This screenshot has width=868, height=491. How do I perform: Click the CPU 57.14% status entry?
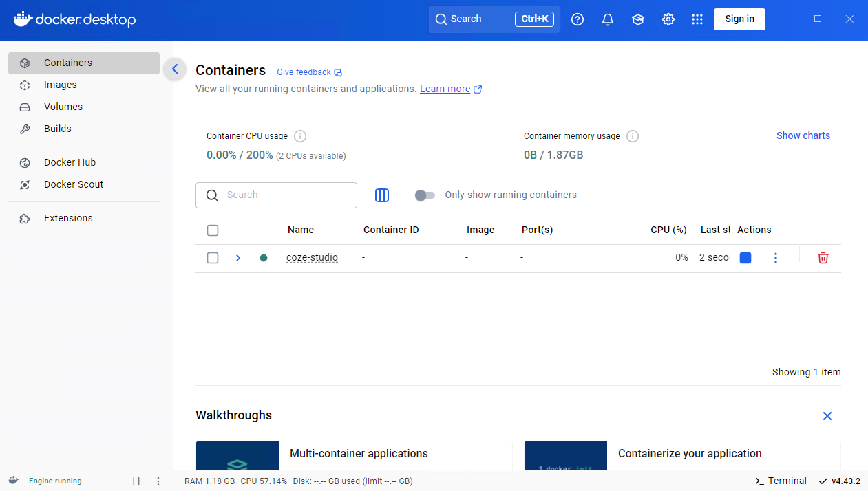[264, 481]
